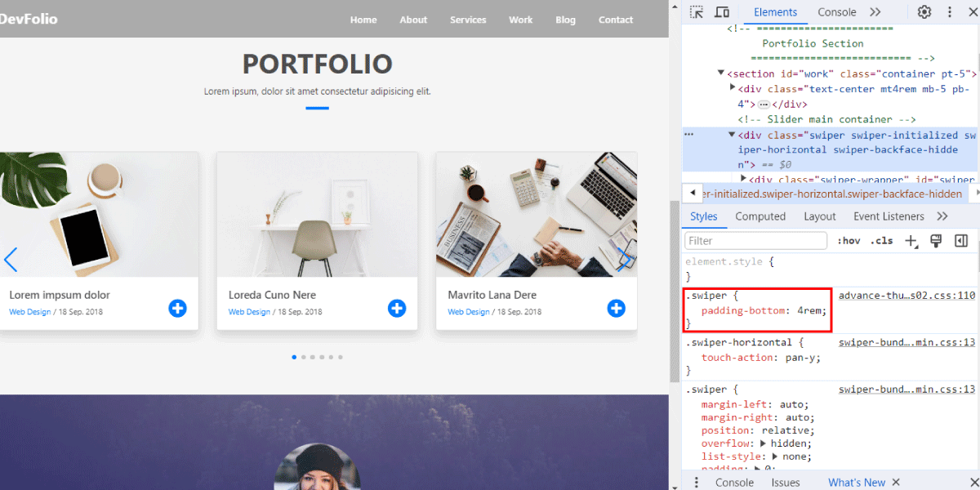980x490 pixels.
Task: Expand the div class="text-center mt4rem" node
Action: click(x=733, y=88)
